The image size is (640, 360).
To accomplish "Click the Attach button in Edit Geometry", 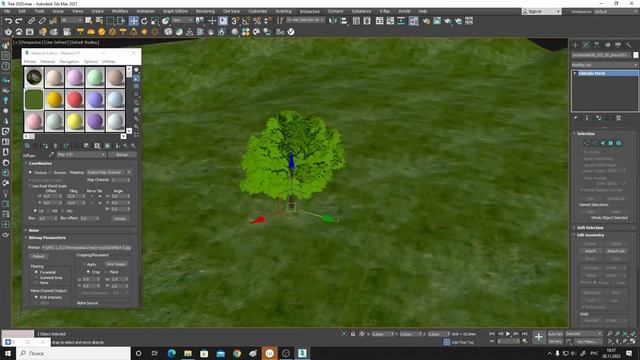I will 590,251.
